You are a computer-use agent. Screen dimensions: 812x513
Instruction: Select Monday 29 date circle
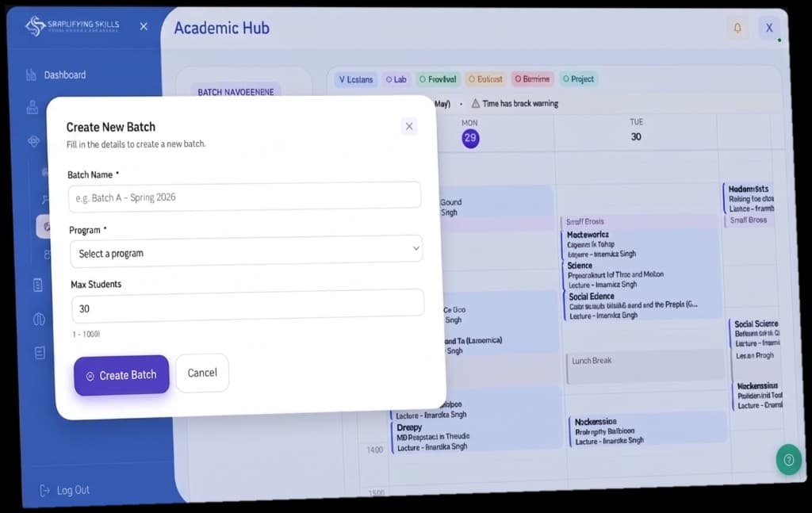pyautogui.click(x=470, y=138)
